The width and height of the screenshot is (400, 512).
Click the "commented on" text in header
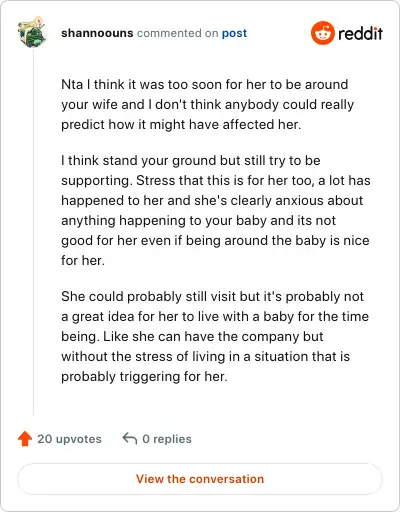click(x=177, y=33)
